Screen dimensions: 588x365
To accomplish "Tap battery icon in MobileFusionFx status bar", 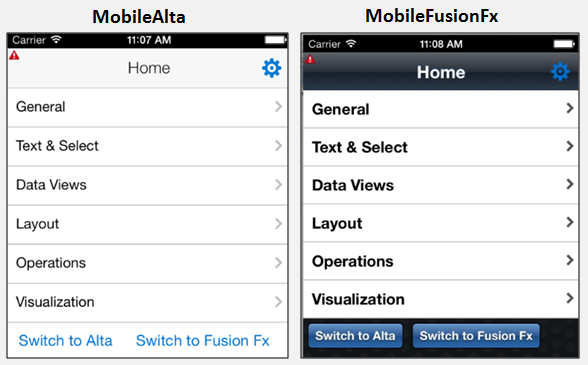I will coord(564,44).
